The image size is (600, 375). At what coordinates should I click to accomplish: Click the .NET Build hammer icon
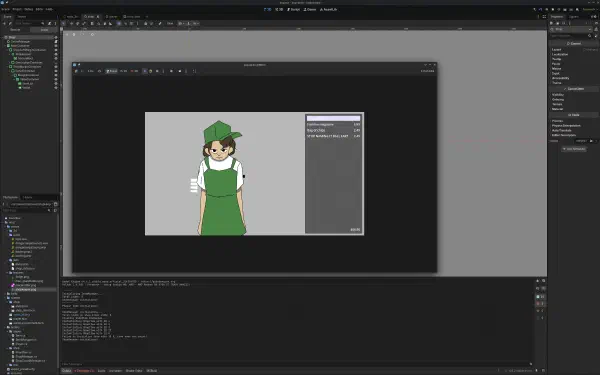[x=534, y=9]
